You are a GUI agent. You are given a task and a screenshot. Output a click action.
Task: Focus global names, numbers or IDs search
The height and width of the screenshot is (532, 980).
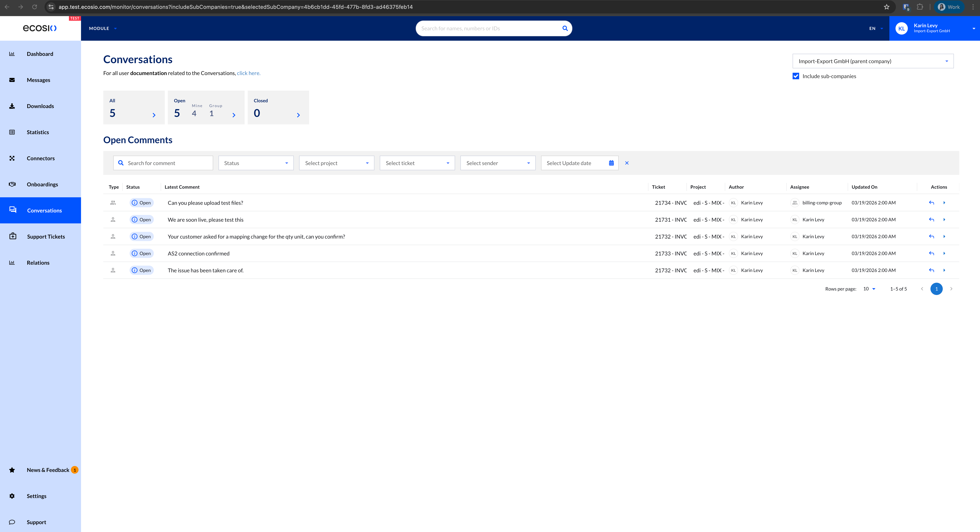489,29
